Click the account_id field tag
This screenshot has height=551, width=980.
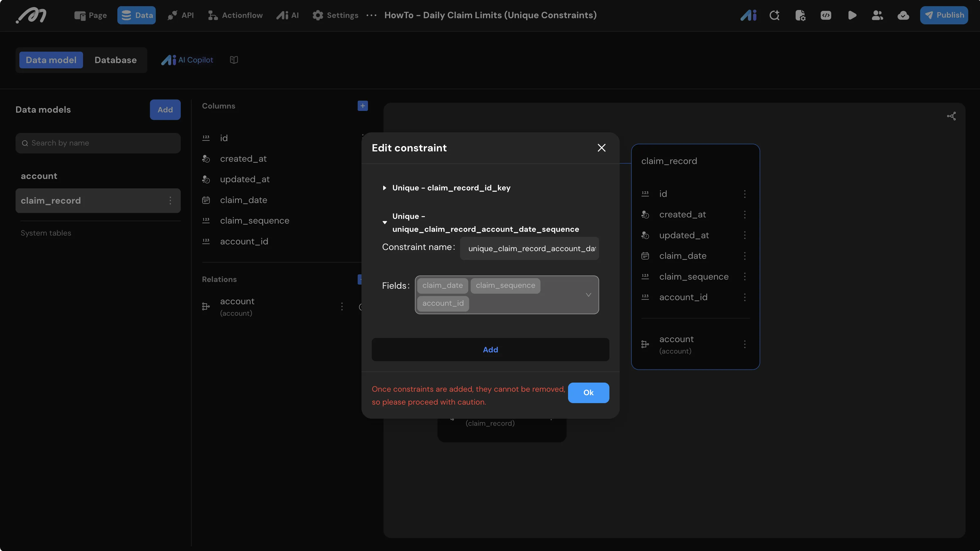pyautogui.click(x=443, y=304)
